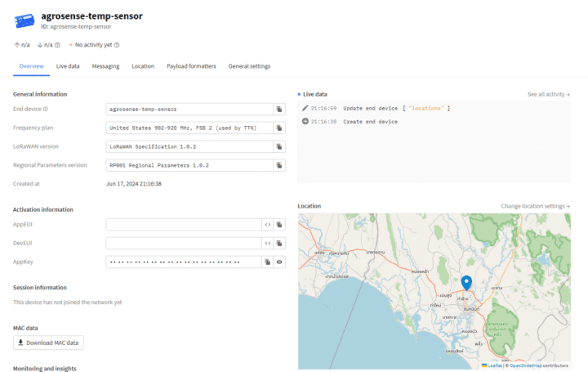Screen dimensions: 588x372
Task: Go to the General settings tab
Action: [249, 66]
